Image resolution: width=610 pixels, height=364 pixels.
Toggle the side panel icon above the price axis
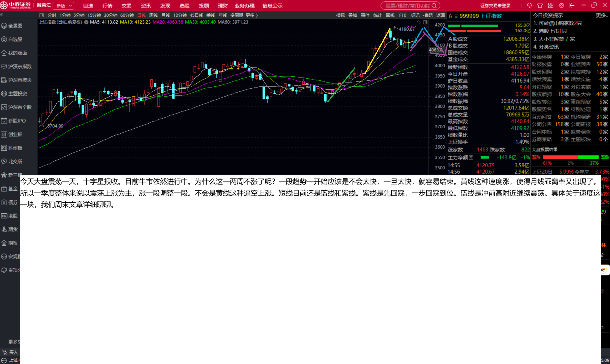(x=425, y=22)
